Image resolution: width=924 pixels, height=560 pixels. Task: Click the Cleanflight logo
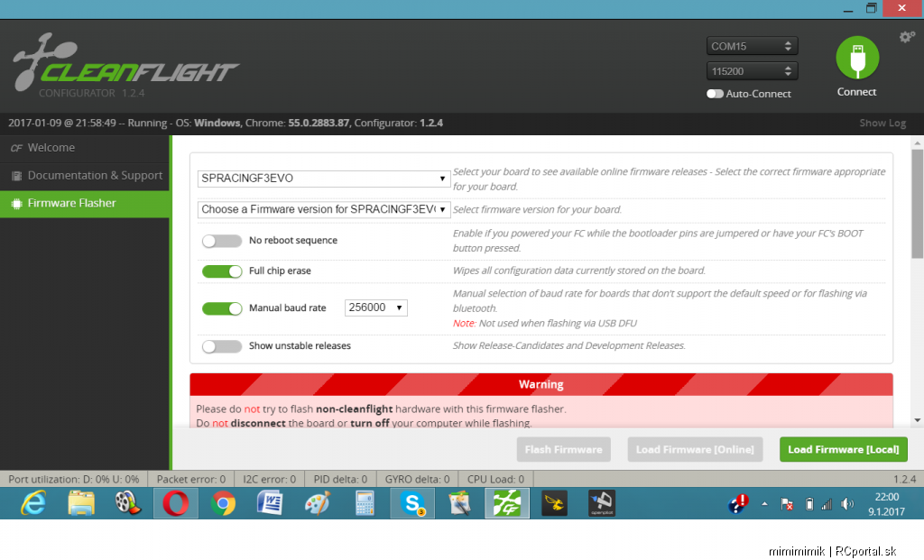pos(126,62)
